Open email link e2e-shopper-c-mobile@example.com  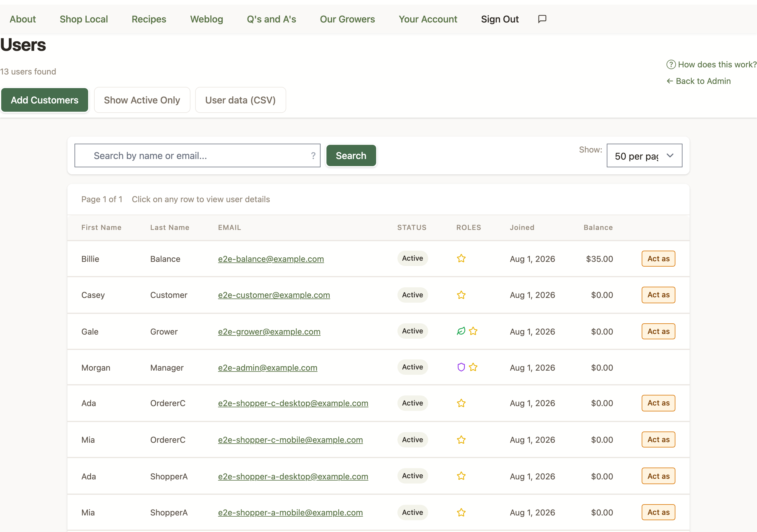pyautogui.click(x=290, y=440)
